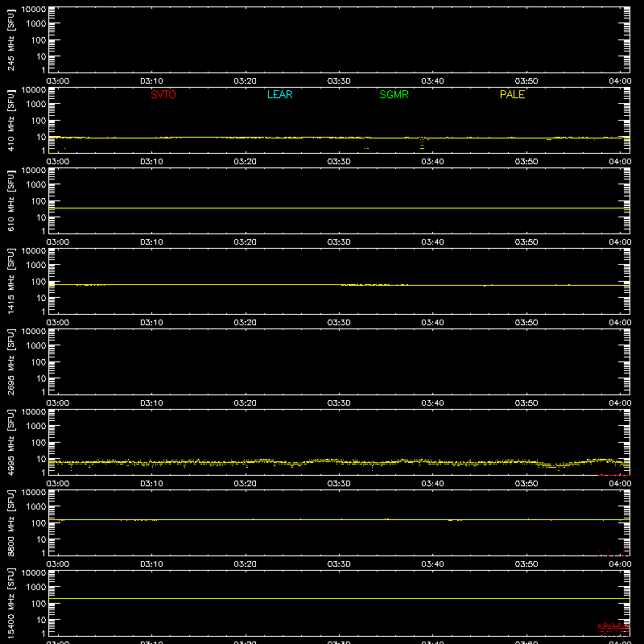Click the red data cluster in the 15400 MHz panel
This screenshot has width=644, height=644.
pos(613,629)
